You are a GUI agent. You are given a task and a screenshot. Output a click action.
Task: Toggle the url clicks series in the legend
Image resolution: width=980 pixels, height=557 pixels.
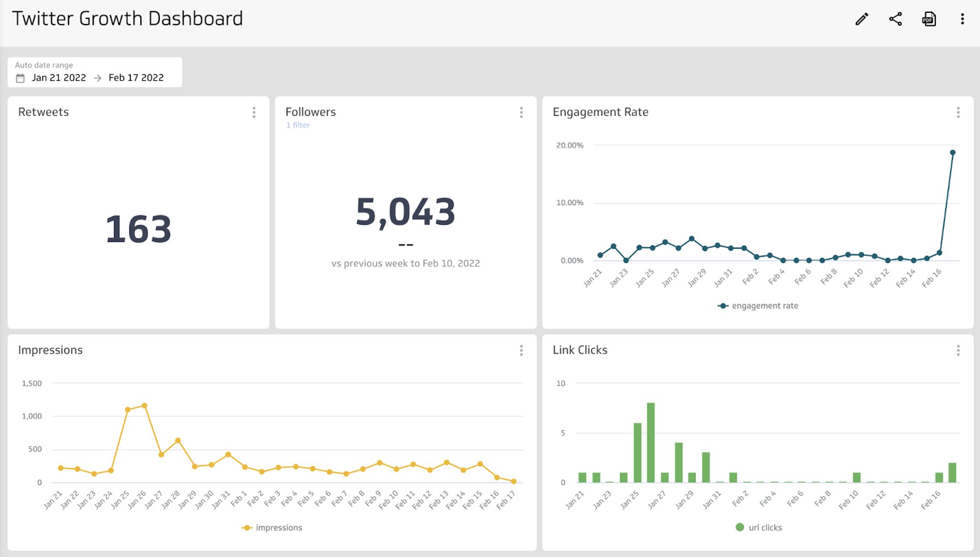pyautogui.click(x=758, y=528)
